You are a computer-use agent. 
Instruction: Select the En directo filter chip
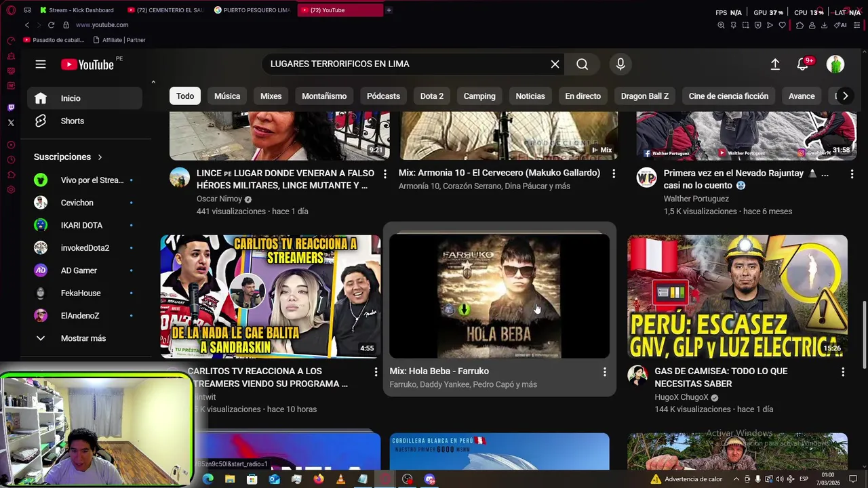pos(583,96)
